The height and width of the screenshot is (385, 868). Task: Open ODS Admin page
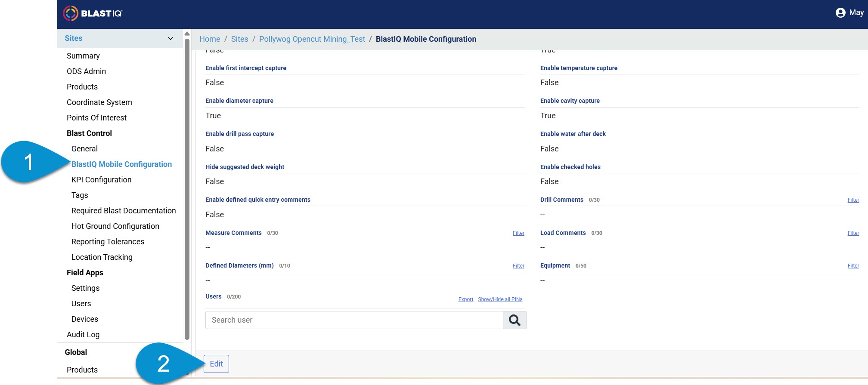point(86,71)
